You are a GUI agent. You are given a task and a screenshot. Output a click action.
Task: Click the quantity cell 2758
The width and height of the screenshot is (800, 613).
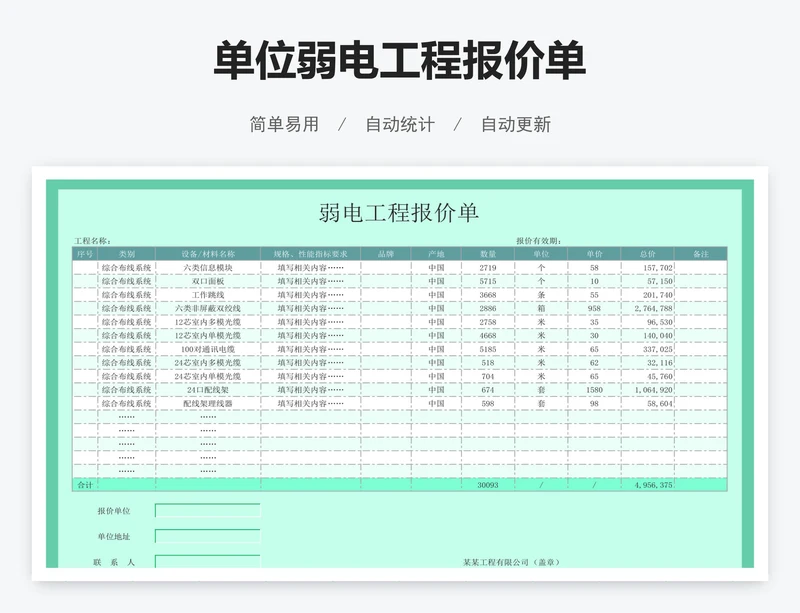click(488, 322)
